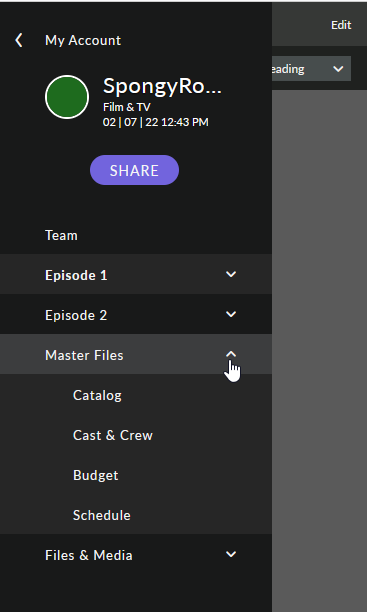Open Cast & Crew under Master Files
367x612 pixels.
click(113, 435)
